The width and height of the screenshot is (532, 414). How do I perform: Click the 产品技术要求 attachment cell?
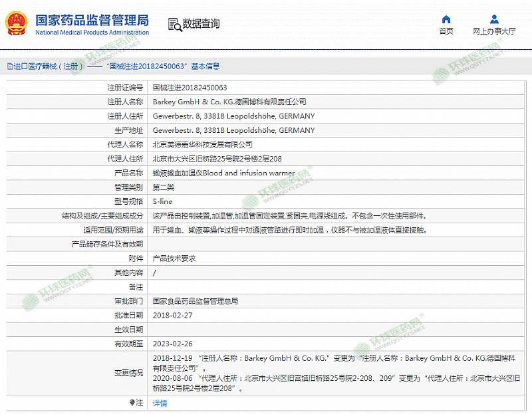[174, 259]
